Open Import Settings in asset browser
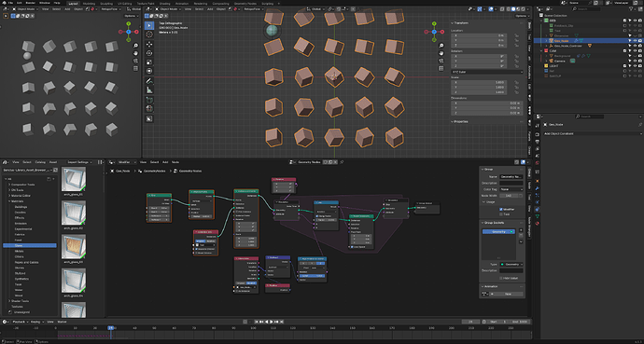 tap(79, 162)
